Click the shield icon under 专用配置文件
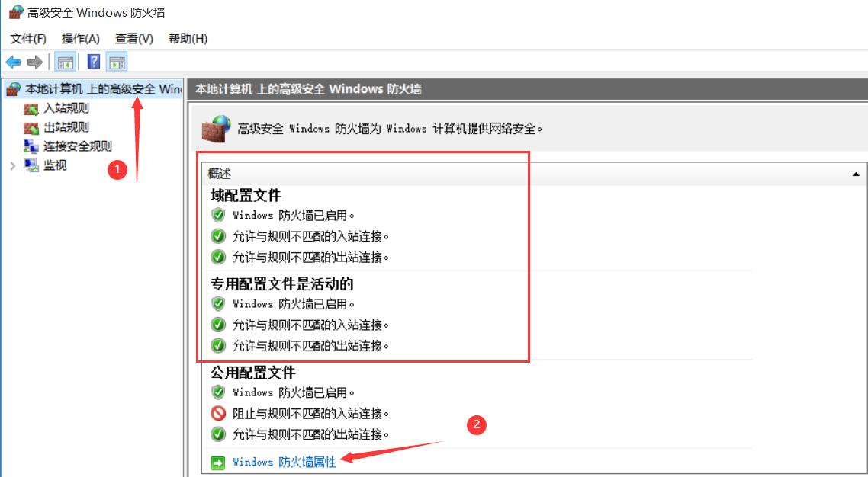The image size is (868, 477). click(x=218, y=303)
